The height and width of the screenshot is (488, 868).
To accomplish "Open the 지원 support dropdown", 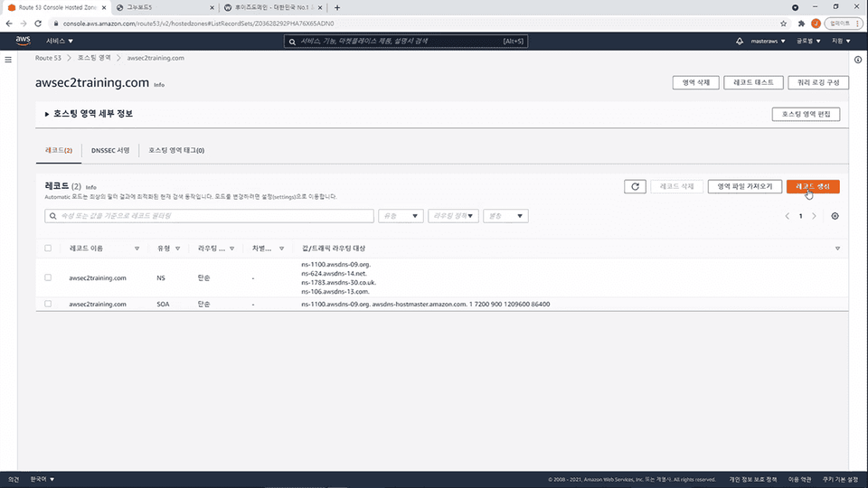I will pyautogui.click(x=841, y=41).
